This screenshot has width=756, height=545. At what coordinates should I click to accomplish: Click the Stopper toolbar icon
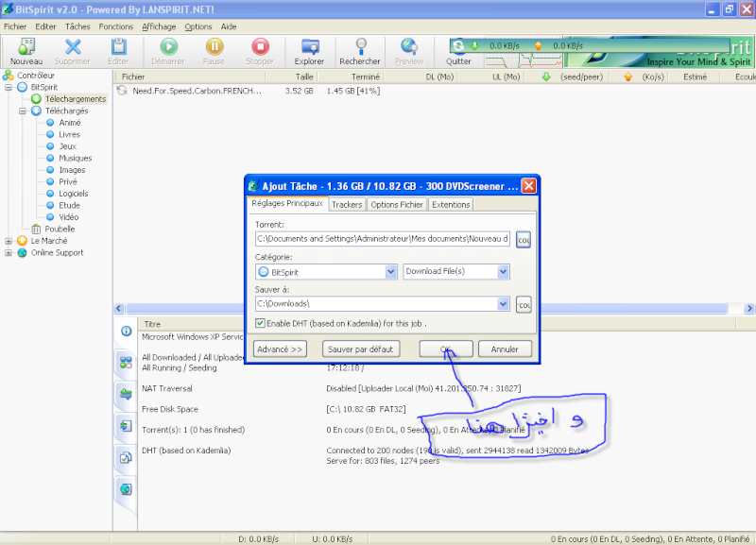pyautogui.click(x=261, y=47)
